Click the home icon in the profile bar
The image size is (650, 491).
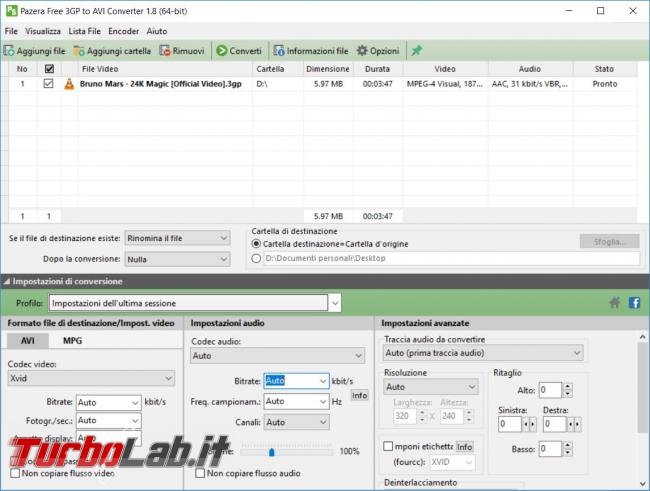pos(615,303)
